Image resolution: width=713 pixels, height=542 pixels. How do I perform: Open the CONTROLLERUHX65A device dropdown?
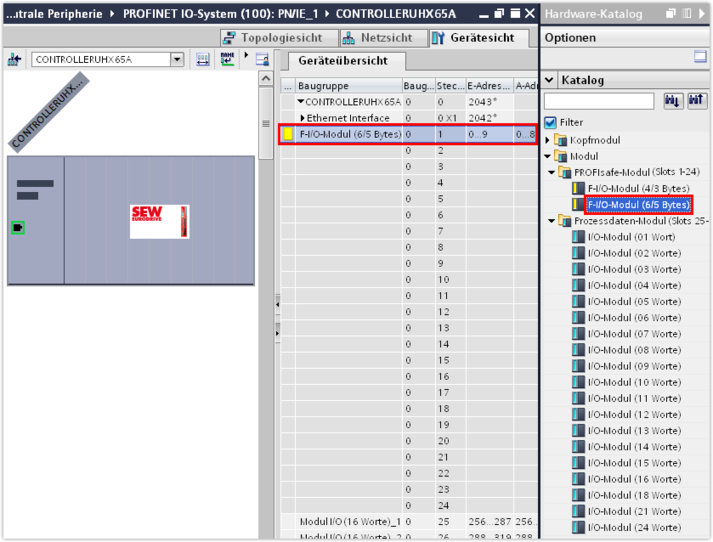(x=177, y=60)
